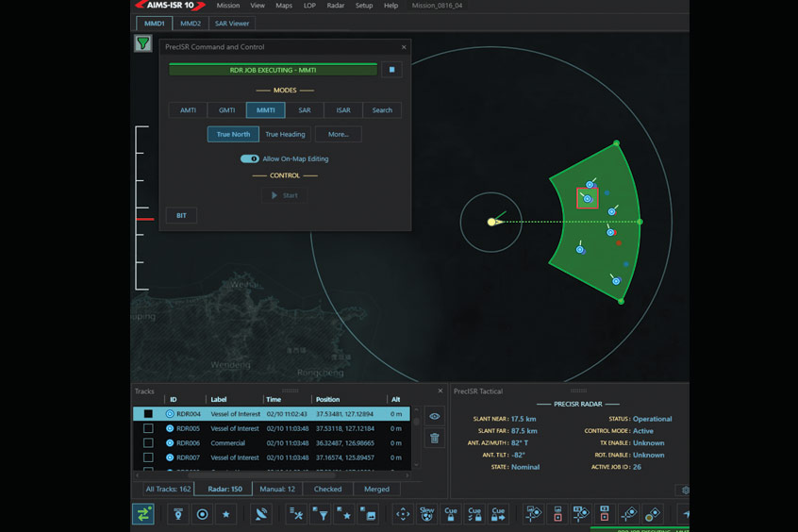Screen dimensions: 798x532
Task: Stop the executing RDR job
Action: point(391,70)
